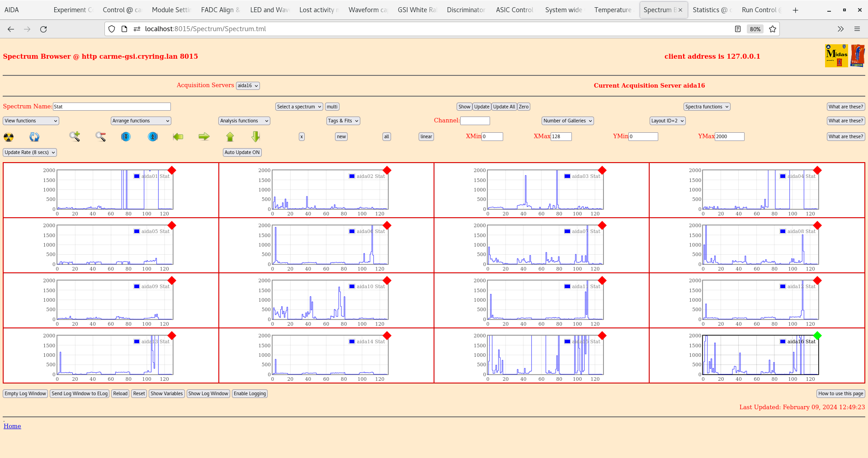The height and width of the screenshot is (458, 868).
Task: Follow the Home link
Action: (x=12, y=426)
